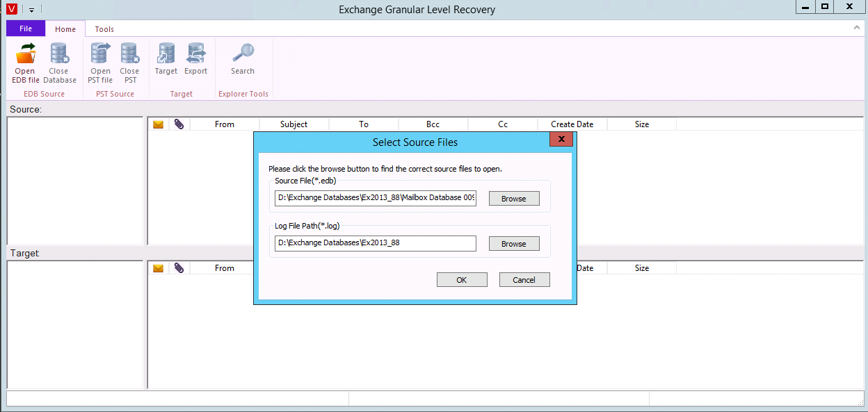This screenshot has width=868, height=412.
Task: Open the File menu tab
Action: tap(26, 28)
